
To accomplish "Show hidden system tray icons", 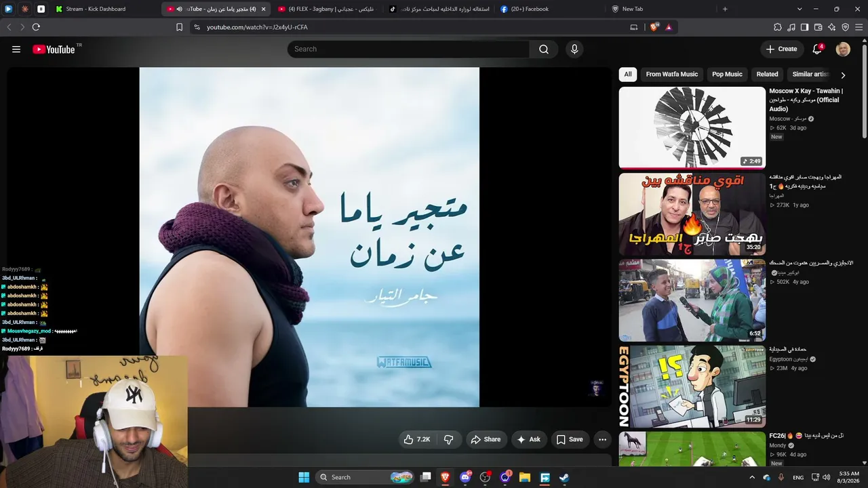I will tap(751, 477).
